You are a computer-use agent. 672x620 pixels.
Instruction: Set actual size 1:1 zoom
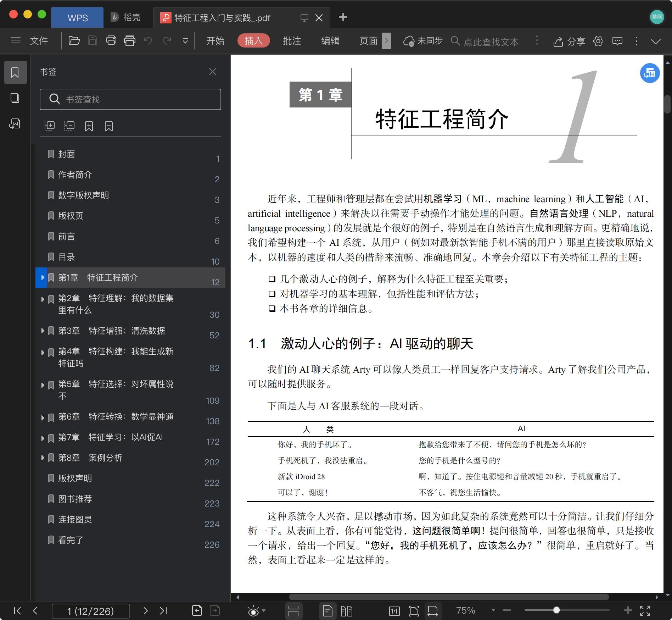coord(394,611)
